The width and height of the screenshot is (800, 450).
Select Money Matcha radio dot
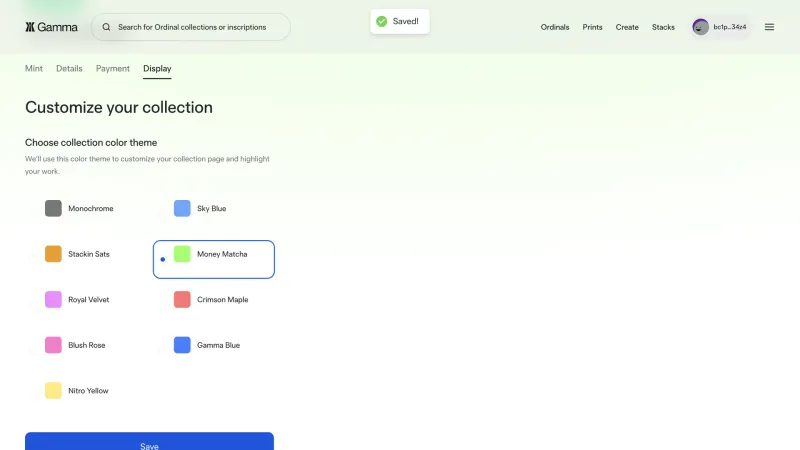(x=163, y=259)
